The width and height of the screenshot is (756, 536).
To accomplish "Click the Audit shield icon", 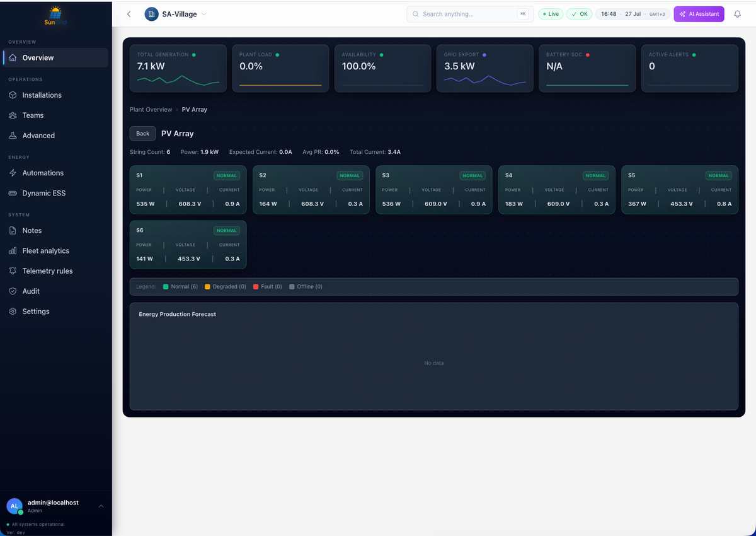I will pos(13,291).
